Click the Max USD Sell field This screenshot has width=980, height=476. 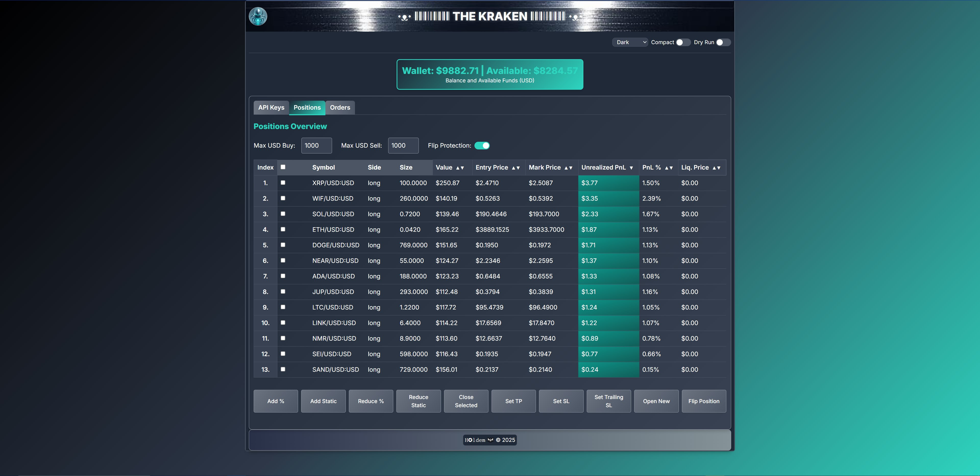point(403,146)
